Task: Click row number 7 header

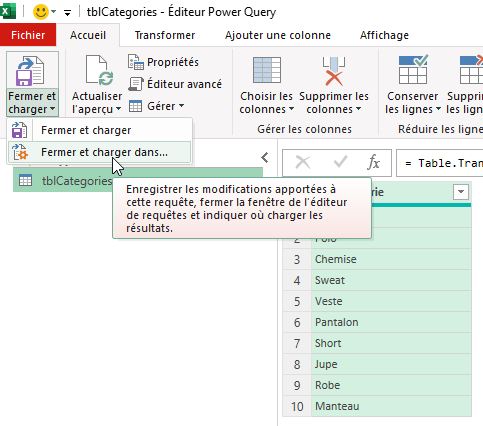Action: (x=297, y=343)
